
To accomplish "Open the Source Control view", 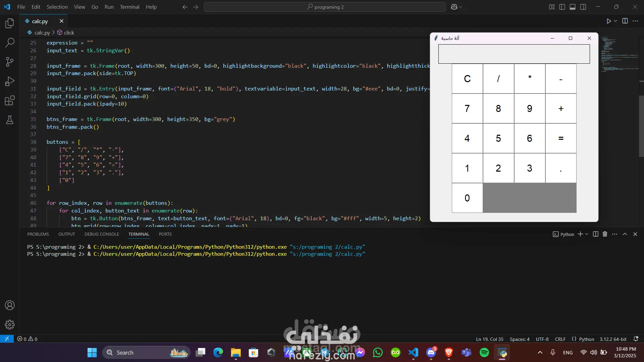I will [x=10, y=62].
